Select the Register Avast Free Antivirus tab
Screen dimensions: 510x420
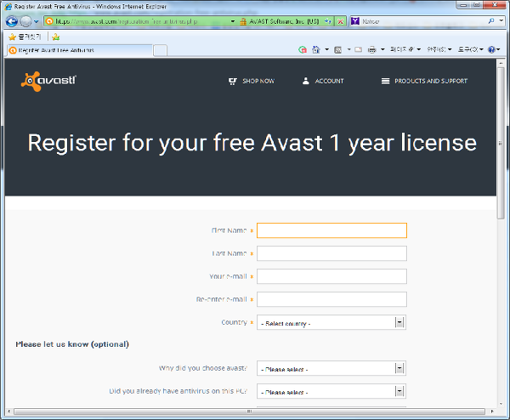pyautogui.click(x=80, y=50)
